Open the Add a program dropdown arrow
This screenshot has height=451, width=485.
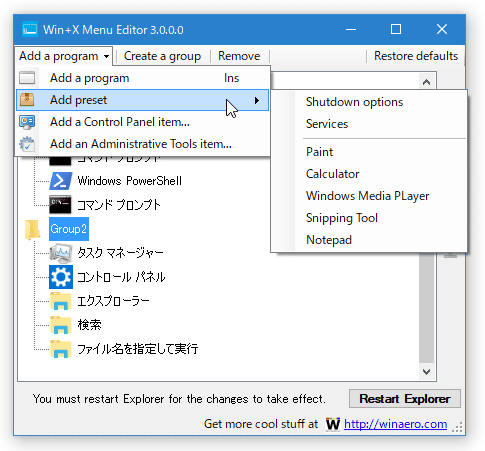click(106, 56)
